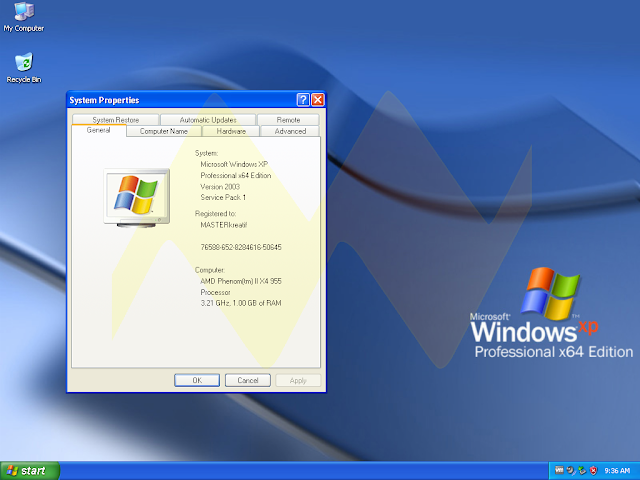The height and width of the screenshot is (480, 640).
Task: Click the Cancel button
Action: [x=248, y=380]
